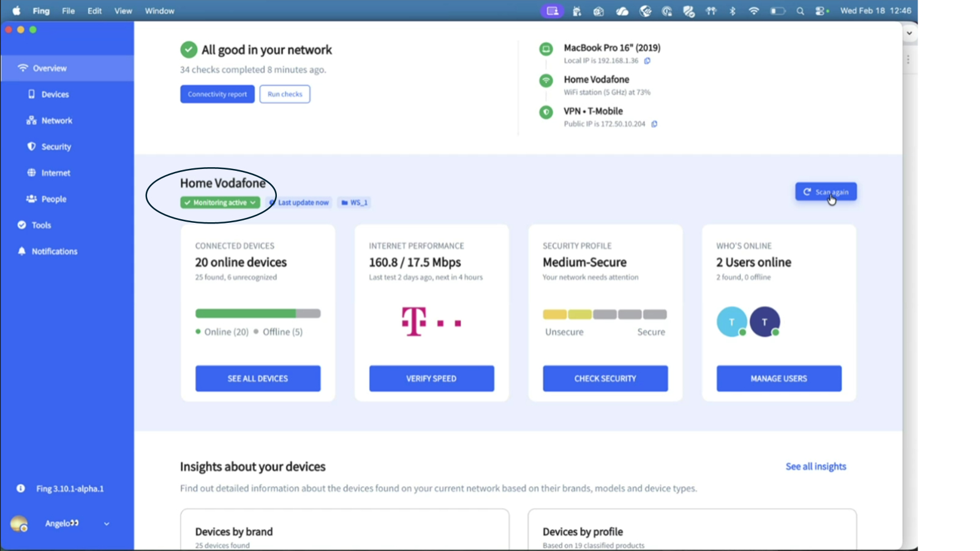Click the security level indicator bar
Viewport: 980px width, 551px height.
[x=605, y=315]
